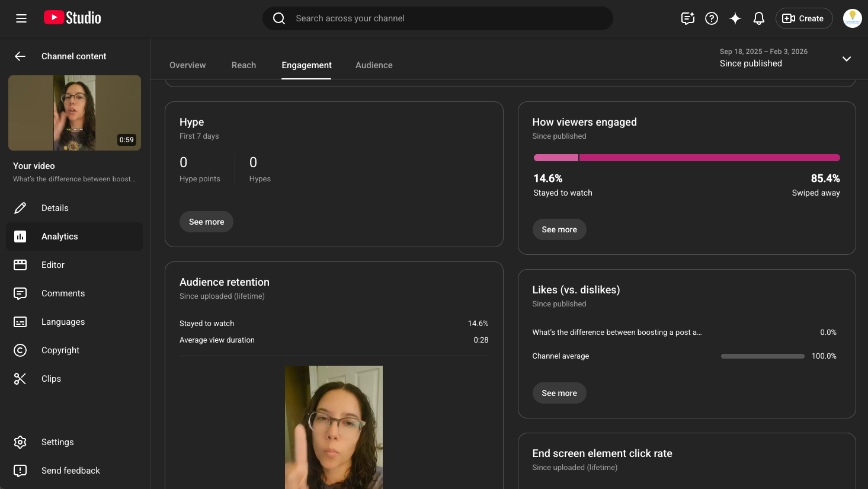Open the feedback inbox icon at top right

coord(688,18)
